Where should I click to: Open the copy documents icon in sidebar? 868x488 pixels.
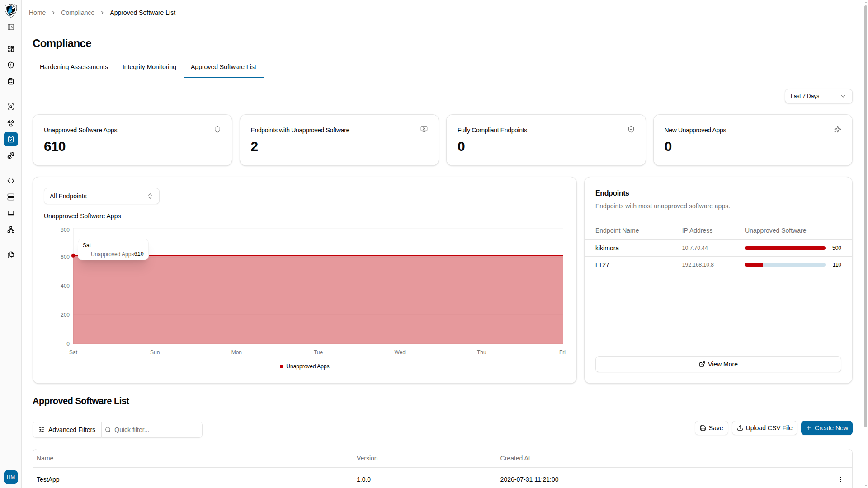11,255
